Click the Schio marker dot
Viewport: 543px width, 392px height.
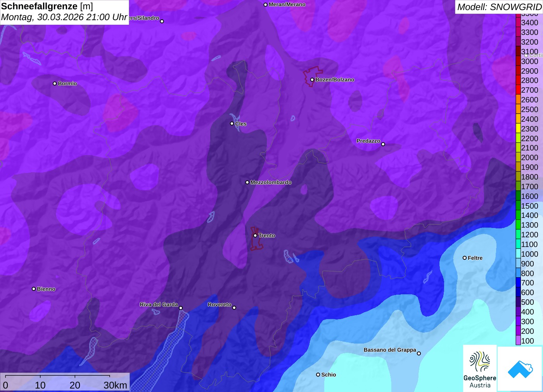(318, 375)
